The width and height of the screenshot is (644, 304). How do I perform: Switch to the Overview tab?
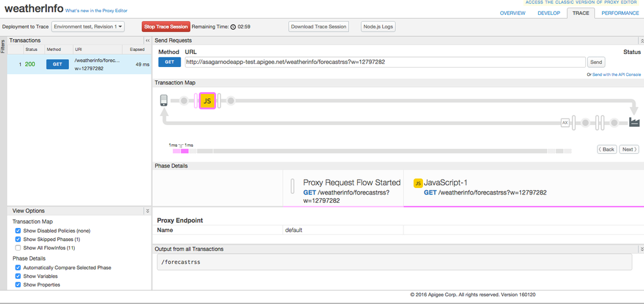512,13
